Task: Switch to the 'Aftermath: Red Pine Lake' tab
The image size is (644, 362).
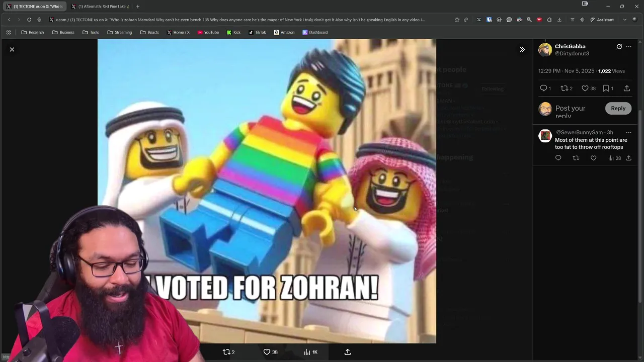Action: coord(100,7)
